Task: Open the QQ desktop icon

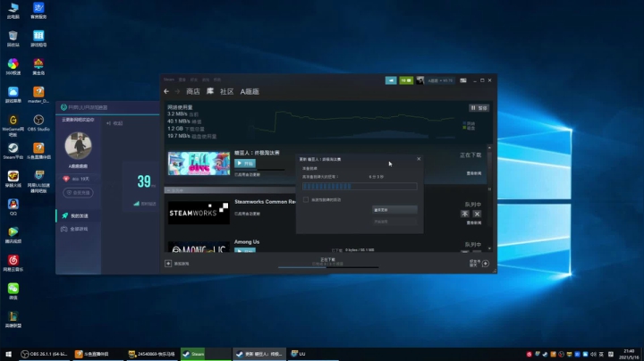Action: 13,206
